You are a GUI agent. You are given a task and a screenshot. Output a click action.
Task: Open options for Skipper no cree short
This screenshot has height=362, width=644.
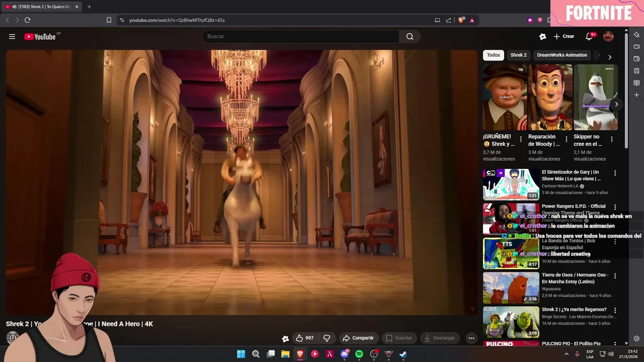click(611, 139)
